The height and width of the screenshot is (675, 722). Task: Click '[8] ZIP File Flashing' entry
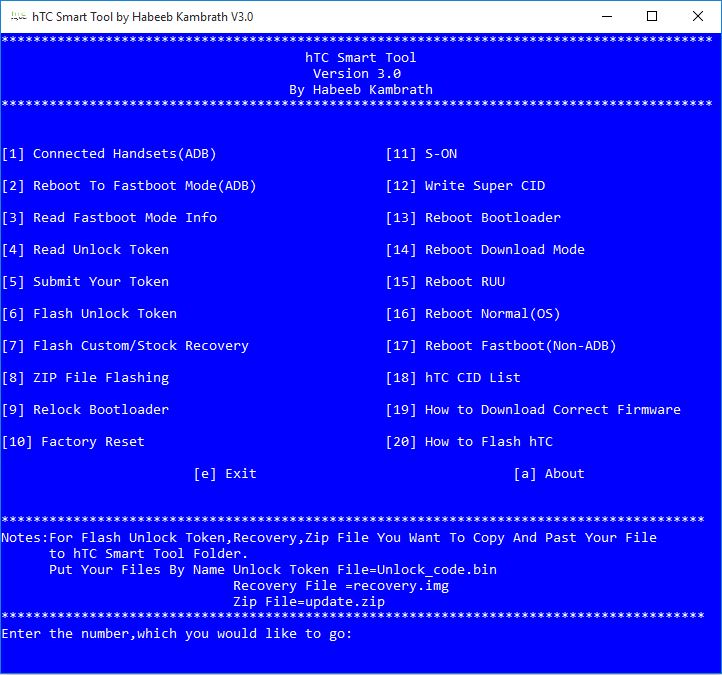[x=85, y=378]
